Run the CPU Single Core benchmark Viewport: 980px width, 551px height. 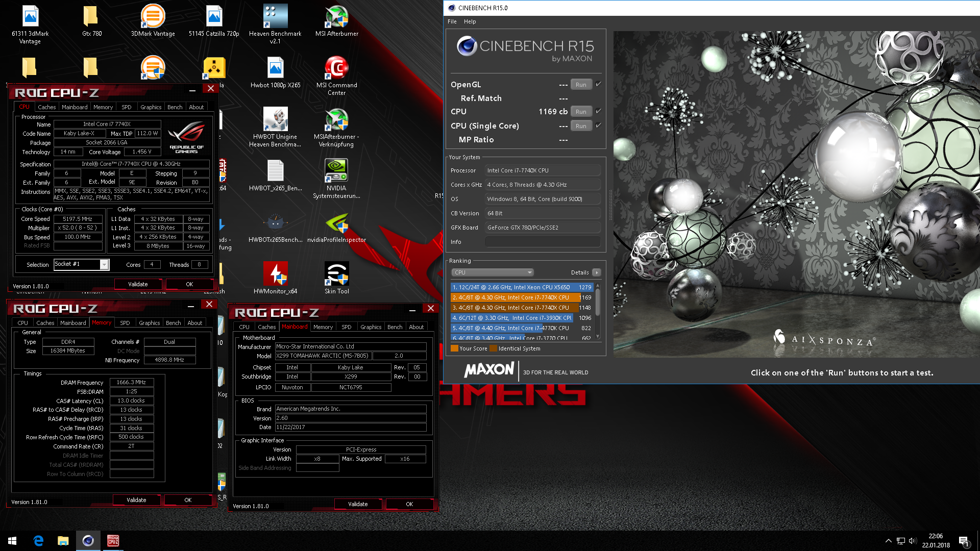point(581,126)
